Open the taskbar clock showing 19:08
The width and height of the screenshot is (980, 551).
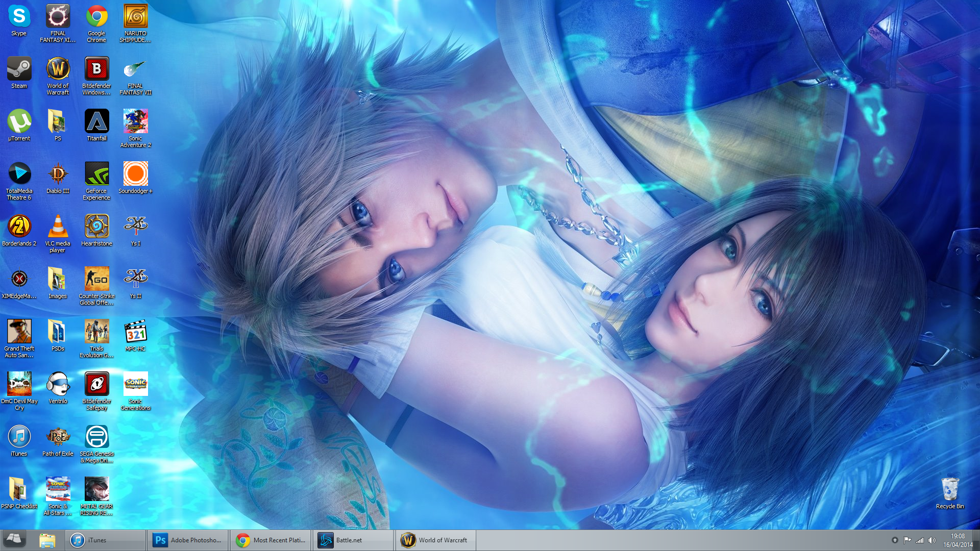(x=958, y=540)
